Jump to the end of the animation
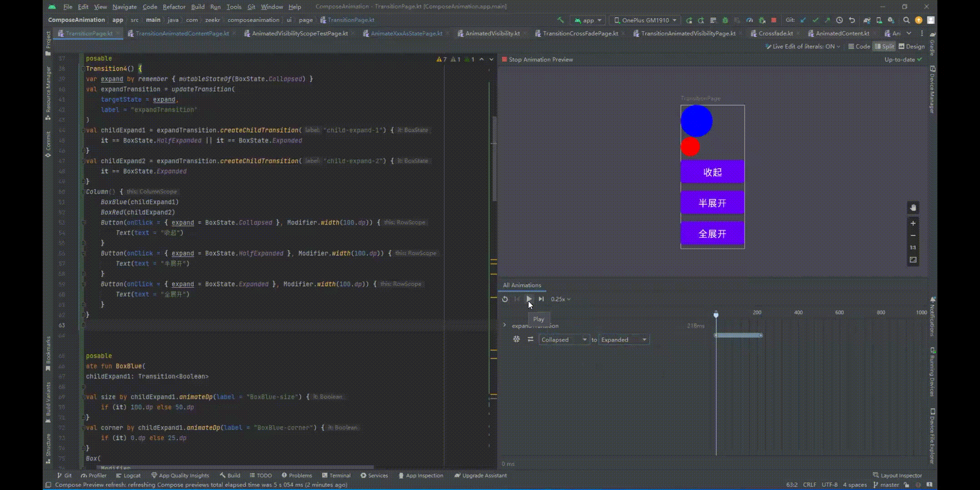 (541, 299)
